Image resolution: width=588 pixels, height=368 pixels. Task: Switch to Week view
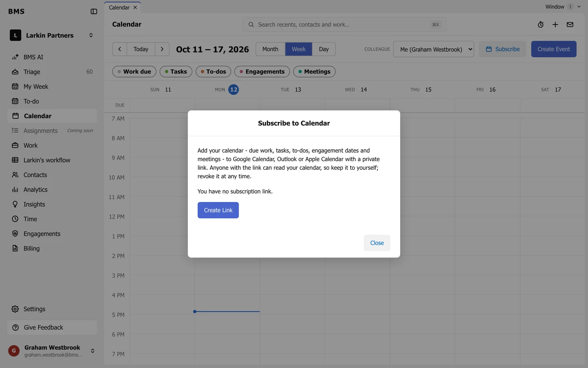coord(298,49)
